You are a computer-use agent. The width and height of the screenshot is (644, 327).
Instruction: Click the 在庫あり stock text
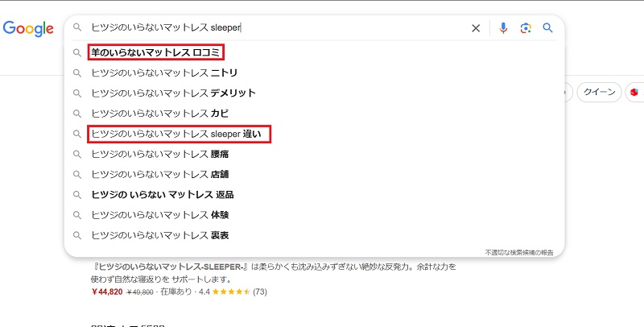point(176,292)
